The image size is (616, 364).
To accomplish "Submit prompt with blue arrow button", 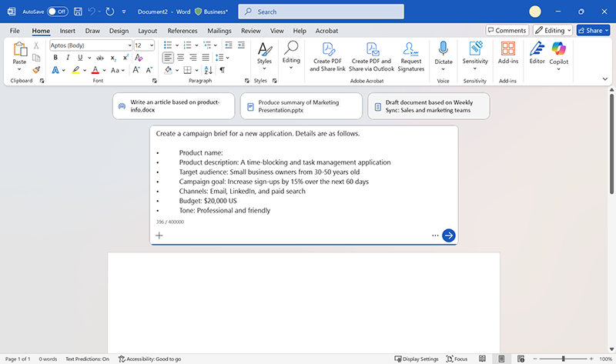I will point(449,235).
